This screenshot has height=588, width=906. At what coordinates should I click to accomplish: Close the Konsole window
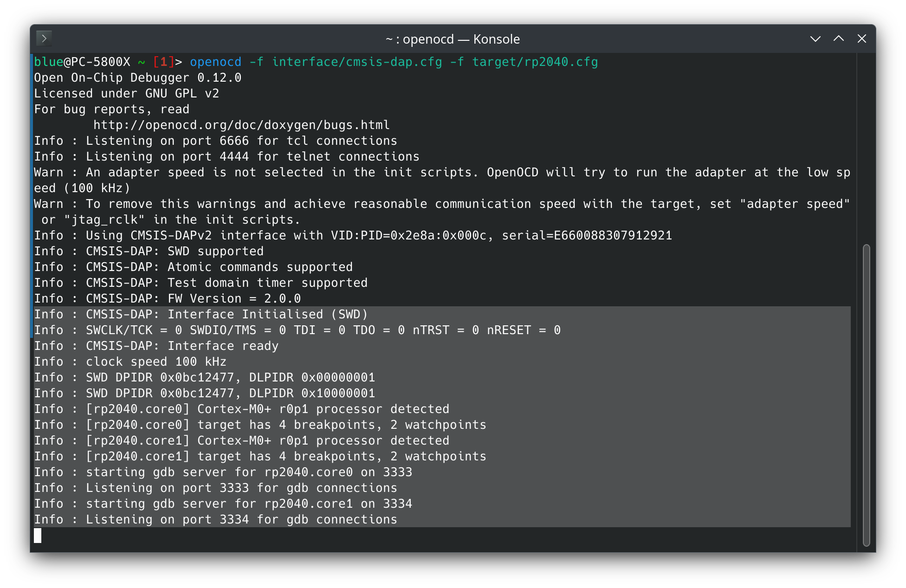[x=861, y=39]
